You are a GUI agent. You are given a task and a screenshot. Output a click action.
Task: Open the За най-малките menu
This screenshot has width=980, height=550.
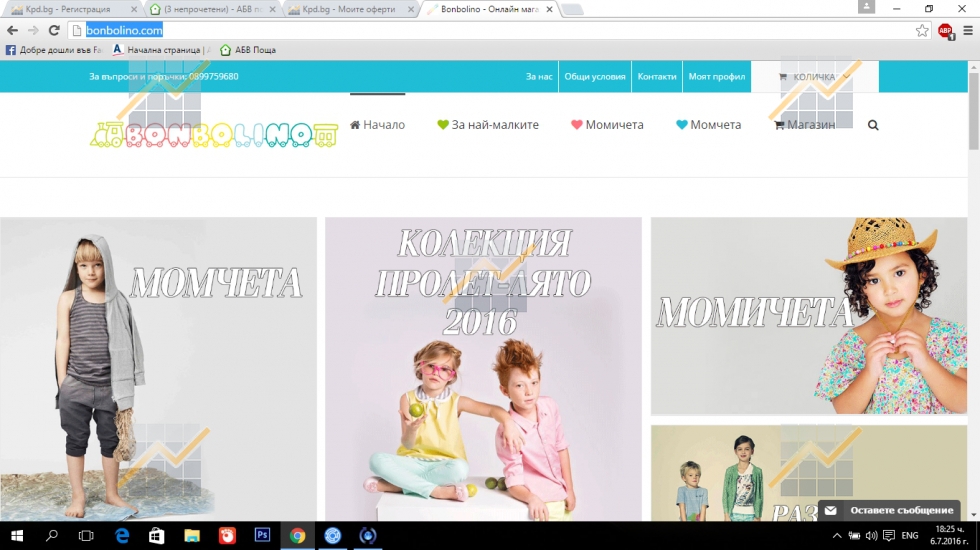click(488, 125)
